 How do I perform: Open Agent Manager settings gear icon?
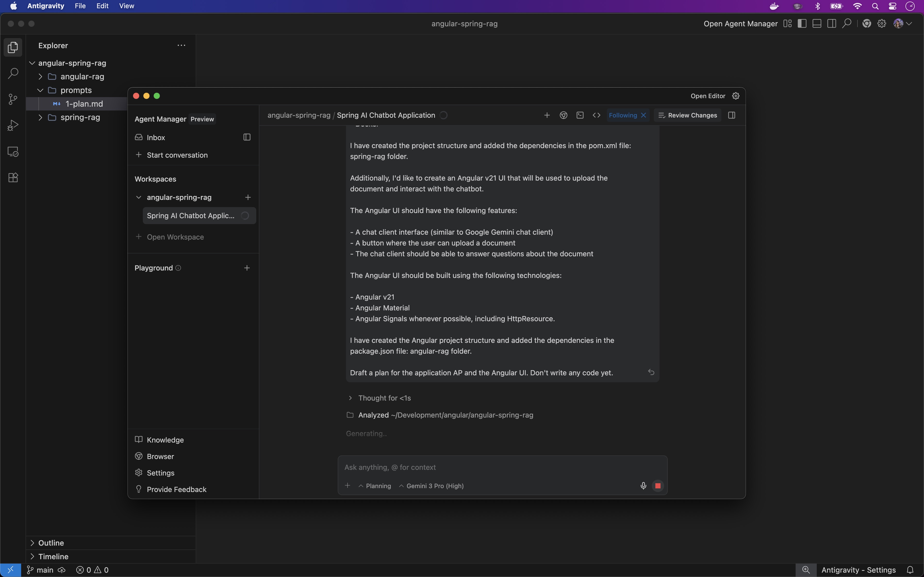tap(736, 96)
